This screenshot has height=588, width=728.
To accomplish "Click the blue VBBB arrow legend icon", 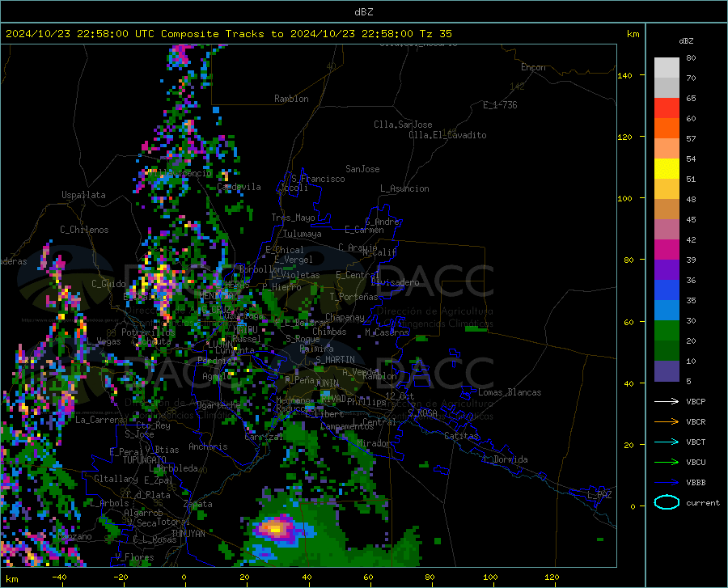I will pos(667,483).
